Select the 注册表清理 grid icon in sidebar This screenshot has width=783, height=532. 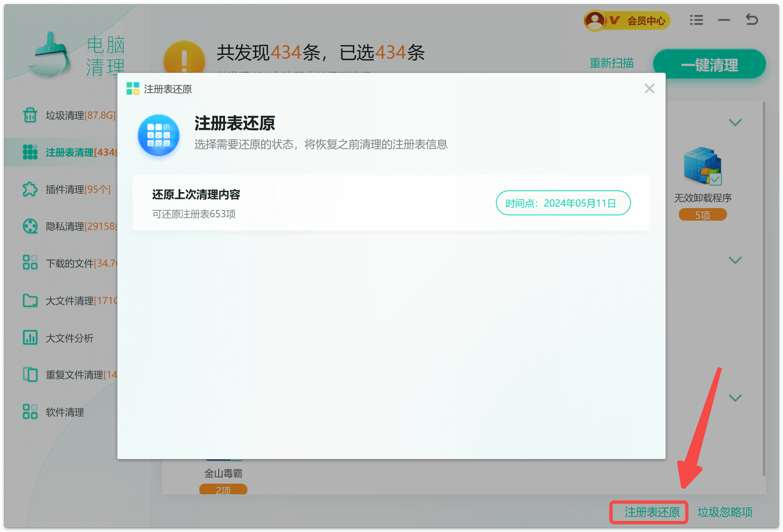[x=29, y=152]
